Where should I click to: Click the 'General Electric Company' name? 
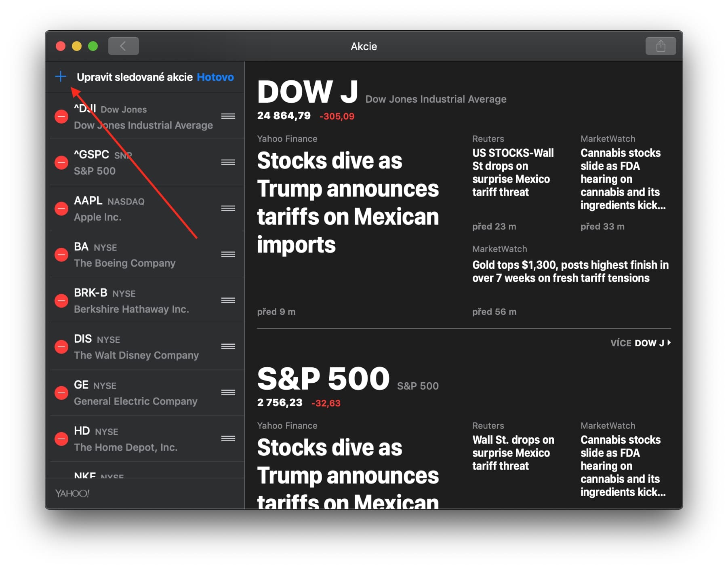(136, 401)
